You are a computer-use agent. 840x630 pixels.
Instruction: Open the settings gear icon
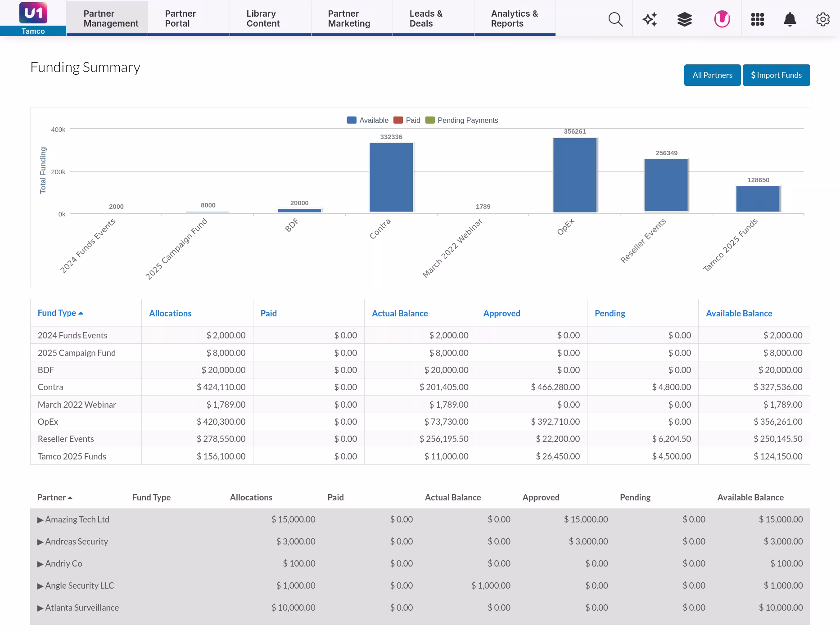(822, 19)
